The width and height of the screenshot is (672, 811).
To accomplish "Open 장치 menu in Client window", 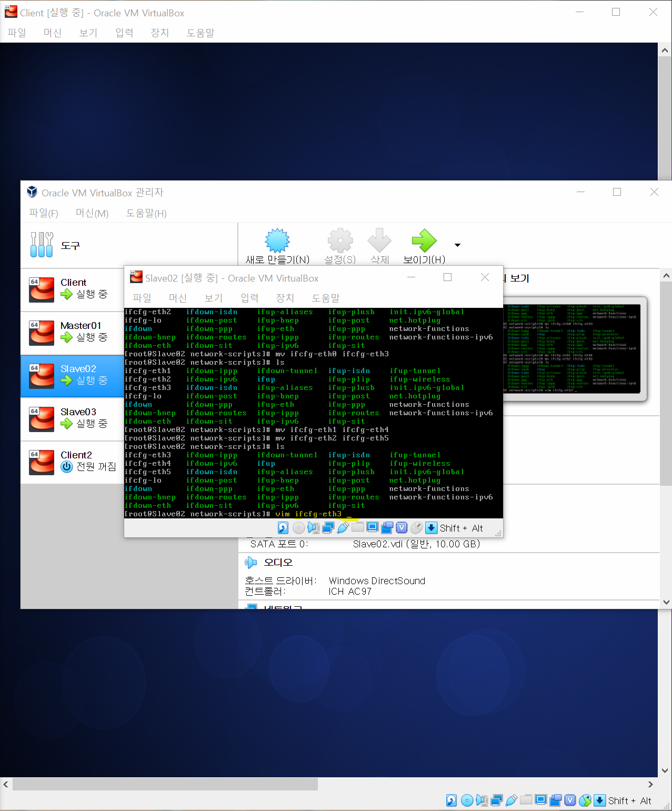I will (x=160, y=33).
